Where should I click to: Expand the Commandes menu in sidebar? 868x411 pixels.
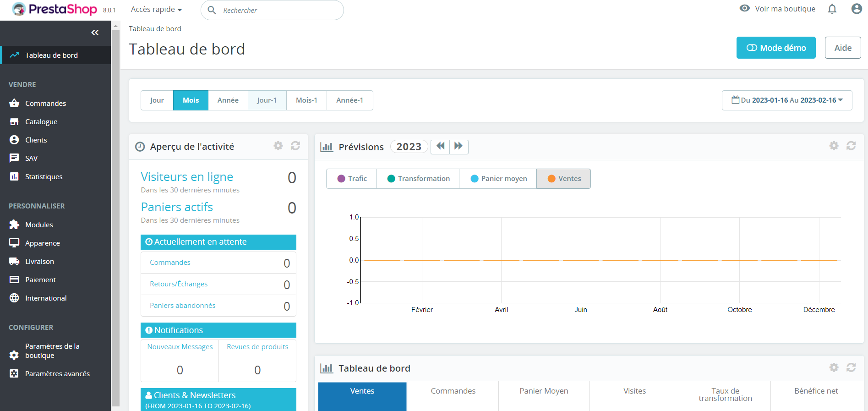45,104
